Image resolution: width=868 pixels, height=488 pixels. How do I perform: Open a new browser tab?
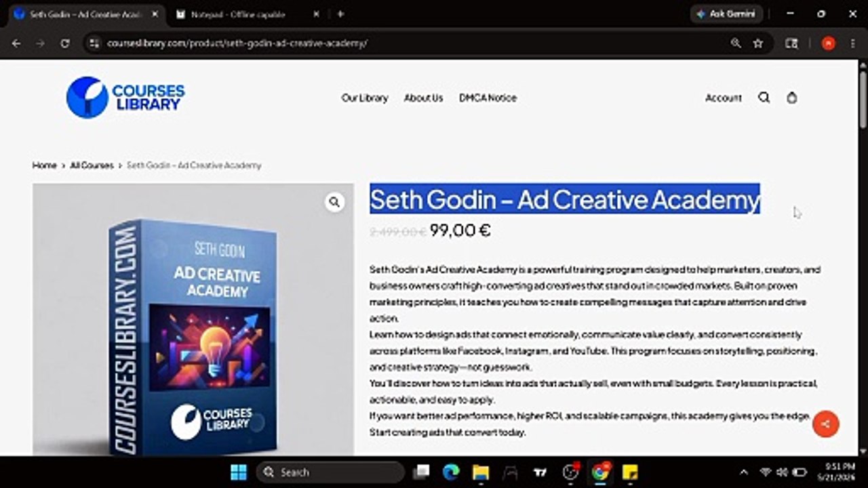pyautogui.click(x=340, y=14)
